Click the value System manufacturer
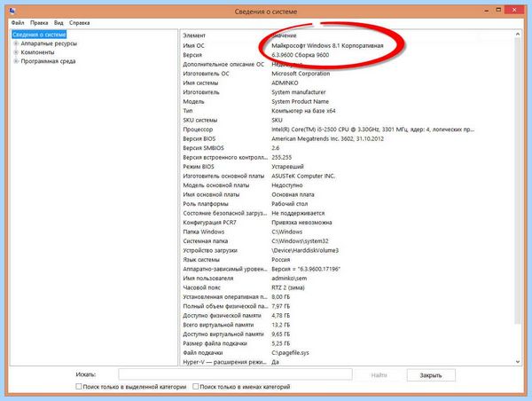The height and width of the screenshot is (401, 532). pos(299,92)
